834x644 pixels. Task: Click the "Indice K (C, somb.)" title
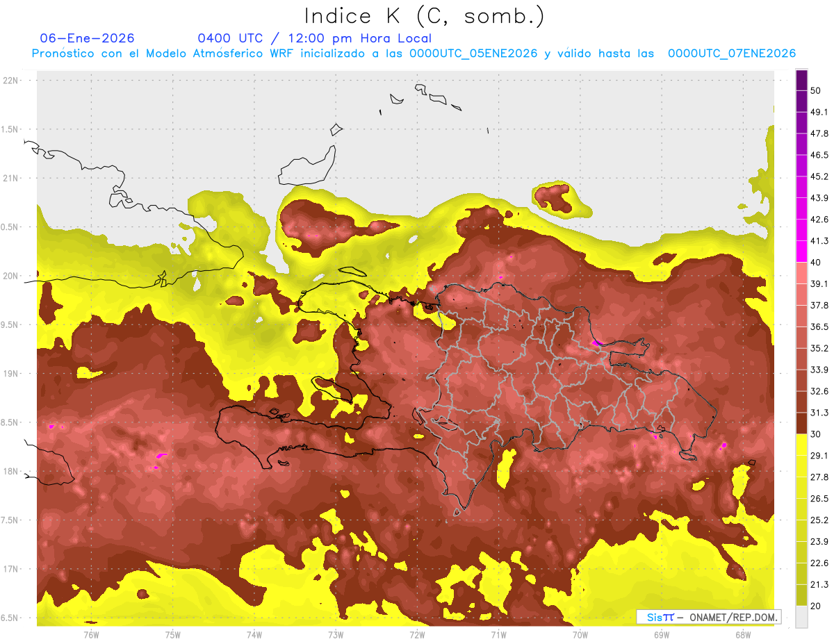tap(424, 15)
